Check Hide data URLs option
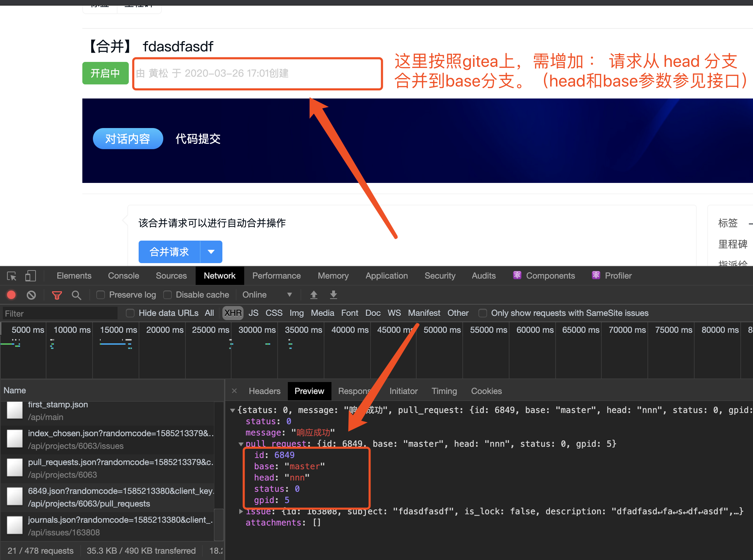 click(x=130, y=313)
